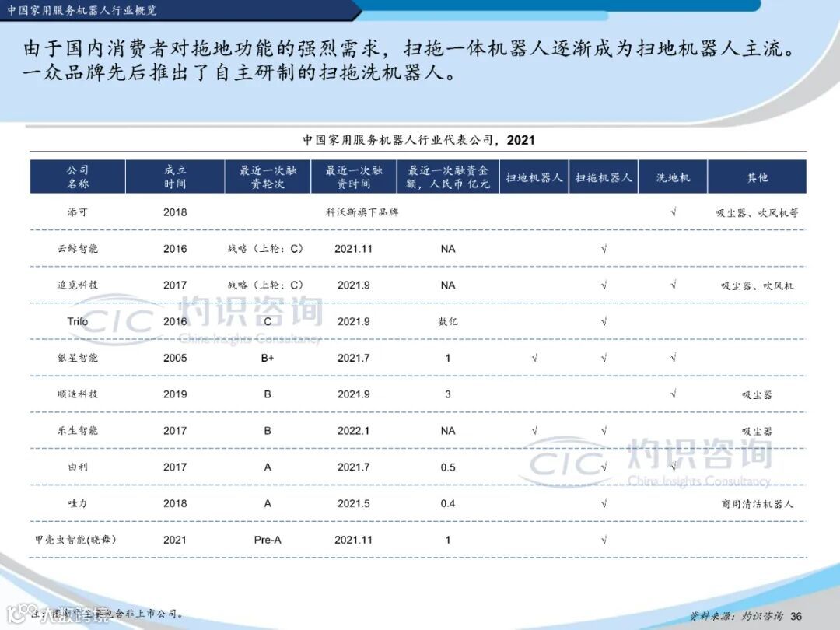Click funding round 'B+' for 银星智能
Image resolution: width=840 pixels, height=630 pixels.
coord(268,358)
